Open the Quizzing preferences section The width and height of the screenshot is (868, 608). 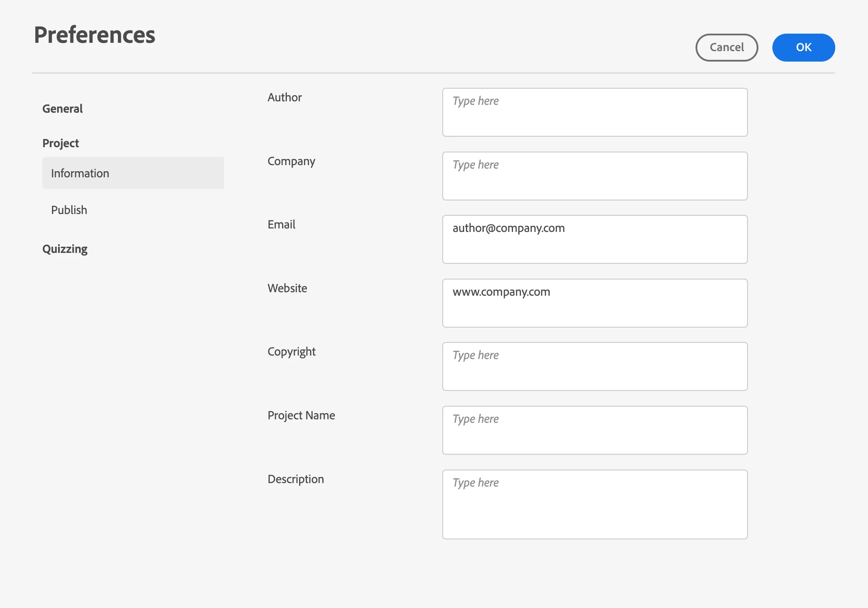tap(65, 249)
